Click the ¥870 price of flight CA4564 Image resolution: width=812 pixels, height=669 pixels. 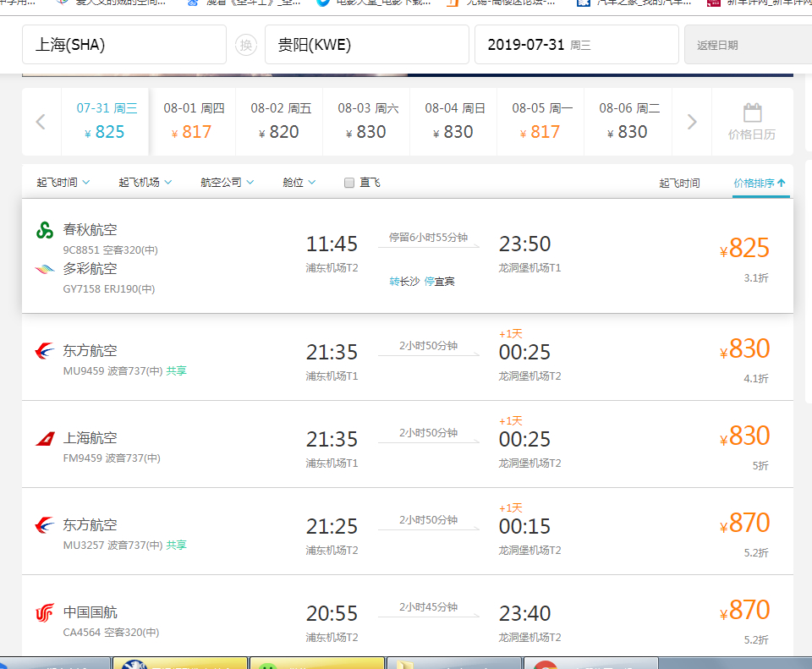744,610
